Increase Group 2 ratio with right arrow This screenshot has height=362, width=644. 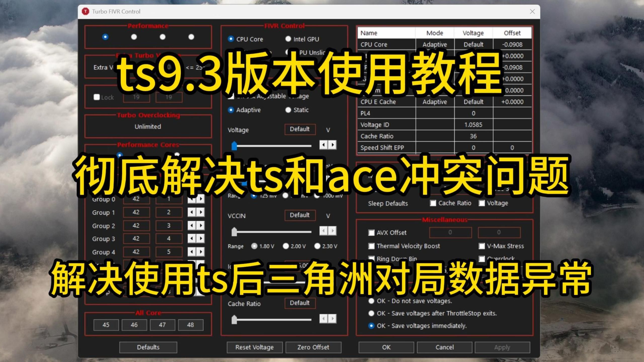click(200, 225)
